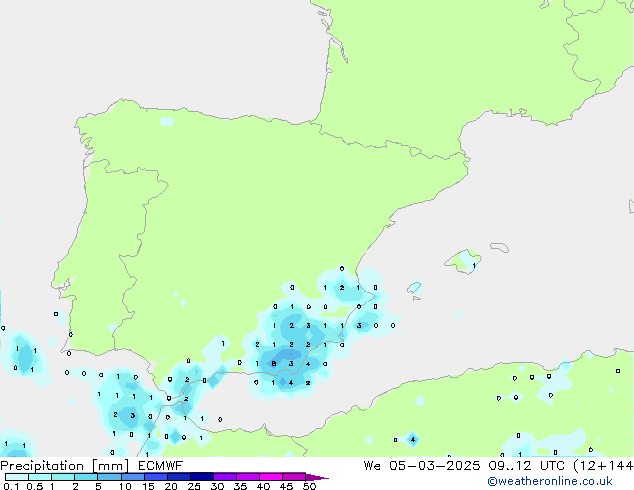
Task: Click the 30–35 mm purple legend swatch
Action: point(225,477)
